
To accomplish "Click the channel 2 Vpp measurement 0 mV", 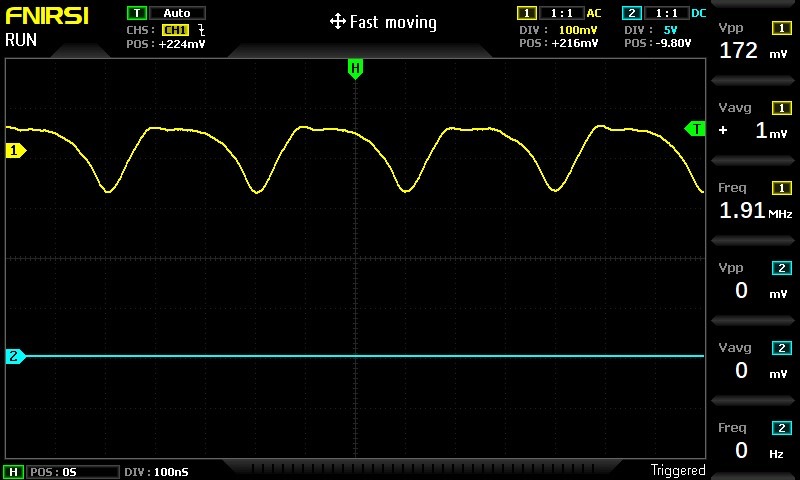I will point(760,291).
